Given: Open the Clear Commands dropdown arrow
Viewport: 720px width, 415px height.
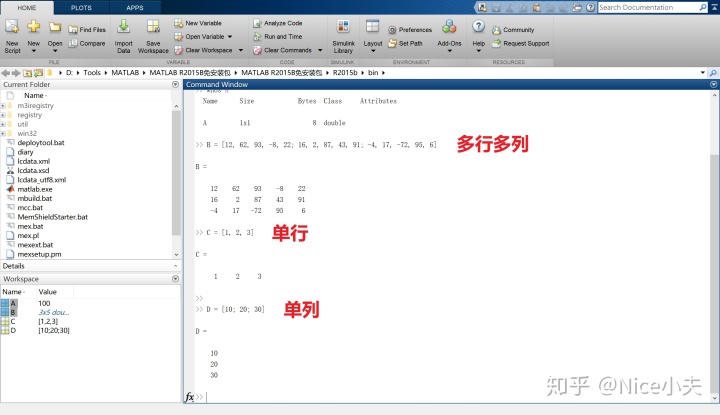Looking at the screenshot, I should [320, 50].
